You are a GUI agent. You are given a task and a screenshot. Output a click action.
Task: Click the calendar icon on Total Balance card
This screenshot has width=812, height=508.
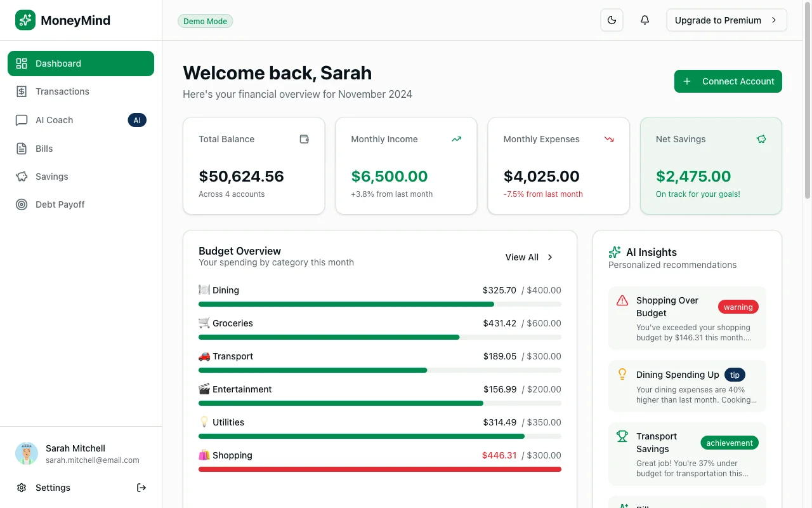tap(304, 138)
